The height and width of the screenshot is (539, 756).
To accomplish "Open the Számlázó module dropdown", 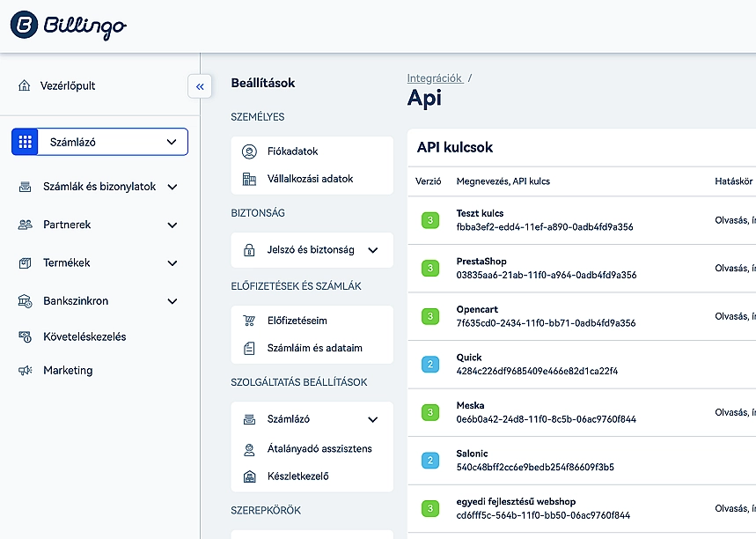I will click(99, 142).
